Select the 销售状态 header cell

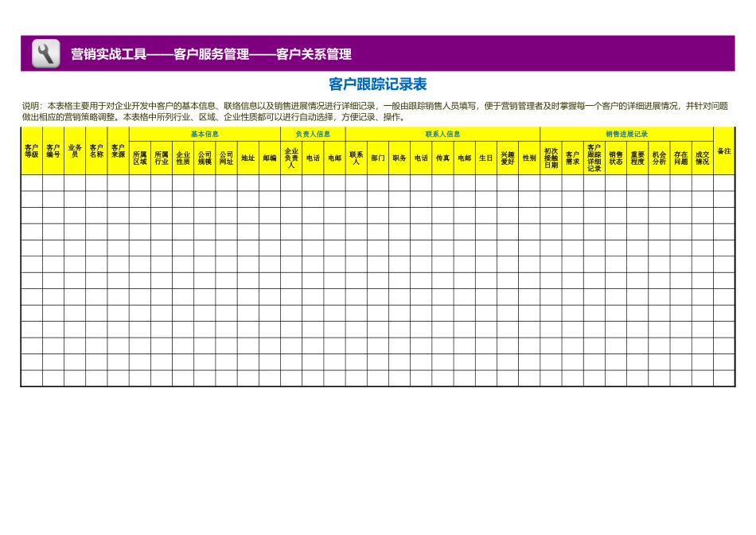click(616, 158)
